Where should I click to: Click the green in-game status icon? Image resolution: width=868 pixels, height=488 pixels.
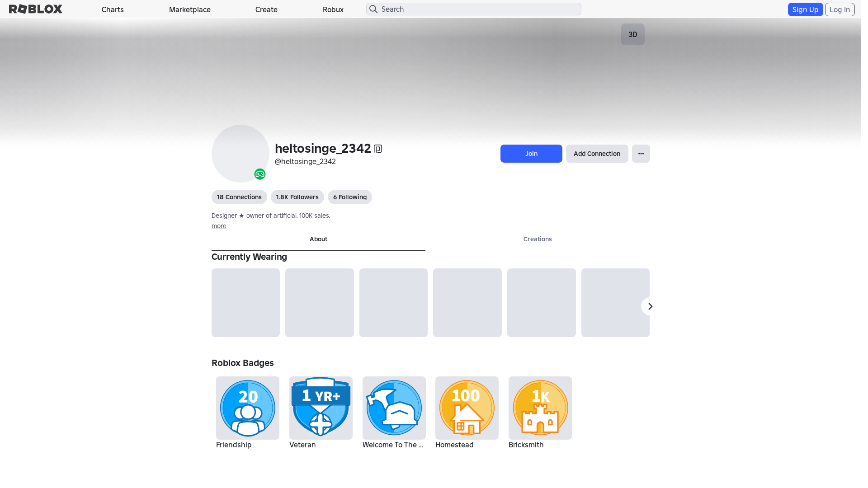point(260,174)
